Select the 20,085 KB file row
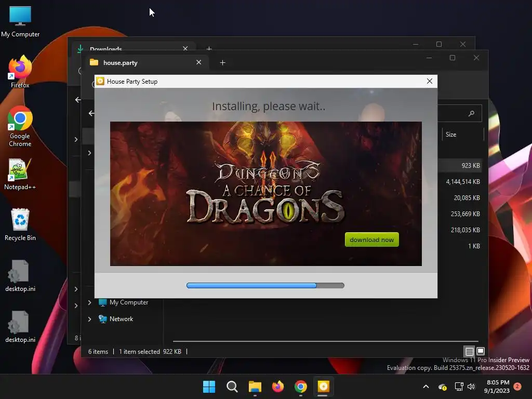This screenshot has width=532, height=399. 460,198
